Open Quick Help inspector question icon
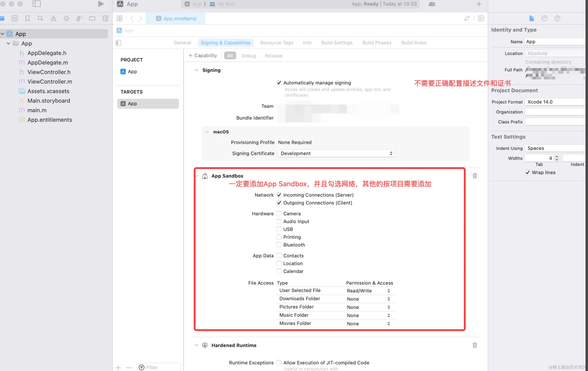The height and width of the screenshot is (371, 588). coord(557,18)
